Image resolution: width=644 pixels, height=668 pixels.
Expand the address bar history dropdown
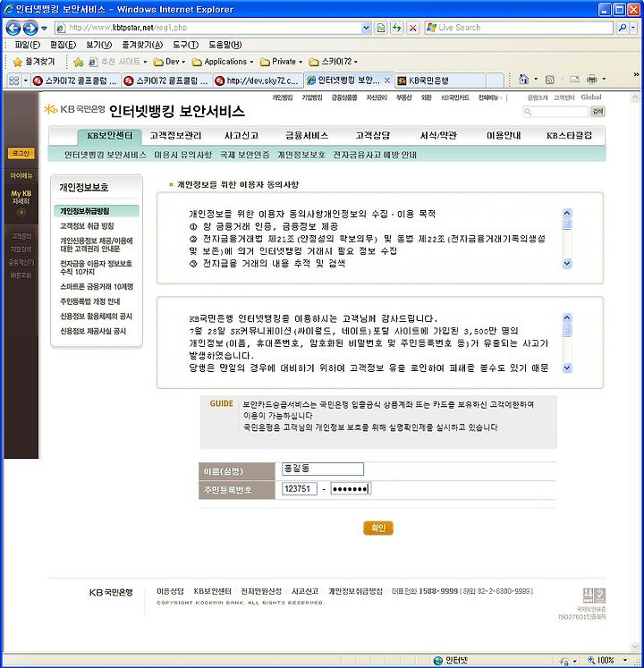pos(366,28)
